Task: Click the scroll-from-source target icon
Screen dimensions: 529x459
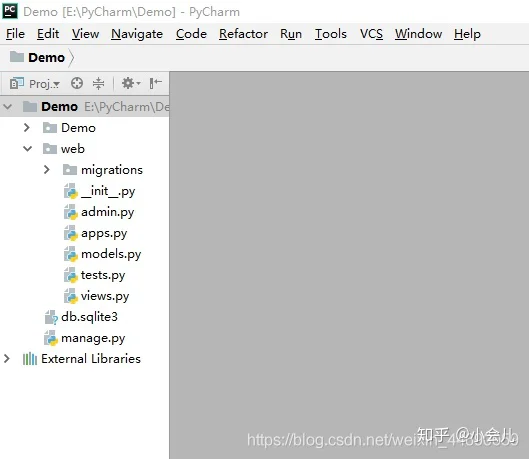Action: pos(77,83)
